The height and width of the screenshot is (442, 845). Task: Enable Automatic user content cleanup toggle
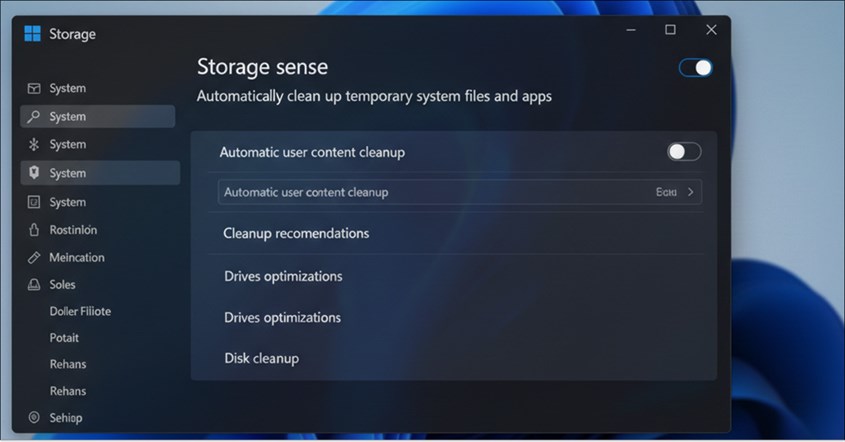(684, 151)
